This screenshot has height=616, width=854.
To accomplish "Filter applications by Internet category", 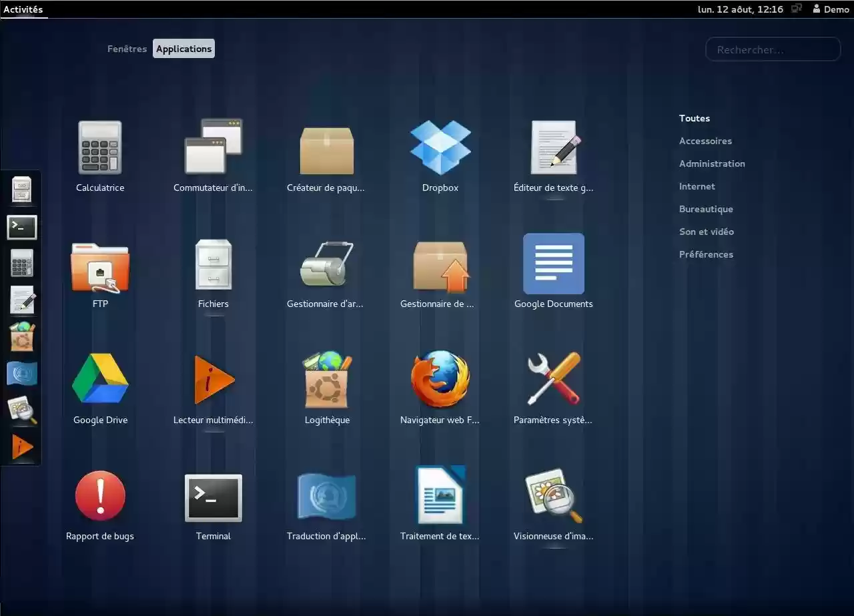I will (697, 186).
